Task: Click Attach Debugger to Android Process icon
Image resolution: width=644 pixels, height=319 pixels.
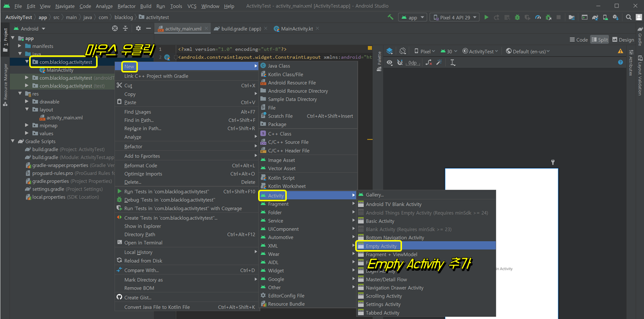Action: 548,17
